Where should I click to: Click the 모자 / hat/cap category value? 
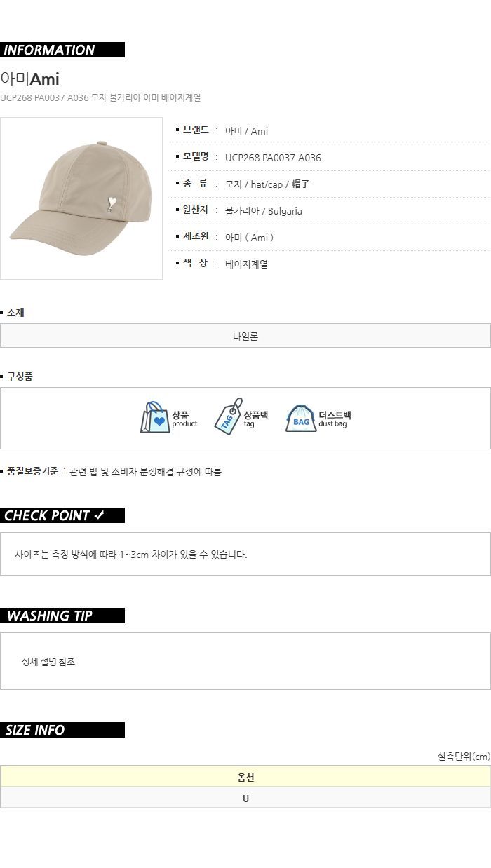pyautogui.click(x=267, y=184)
